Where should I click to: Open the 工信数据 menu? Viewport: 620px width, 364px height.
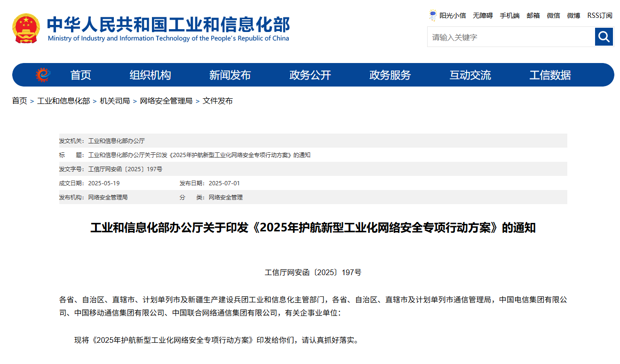[x=550, y=74]
